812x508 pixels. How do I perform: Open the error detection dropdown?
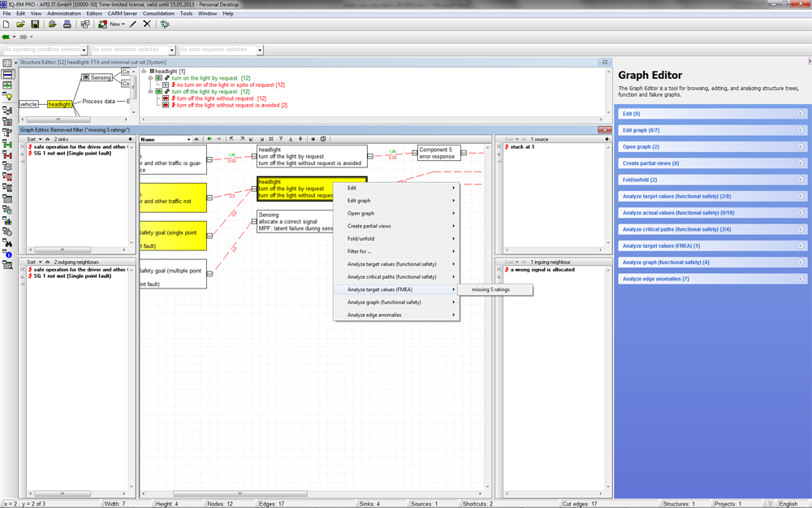(x=172, y=50)
